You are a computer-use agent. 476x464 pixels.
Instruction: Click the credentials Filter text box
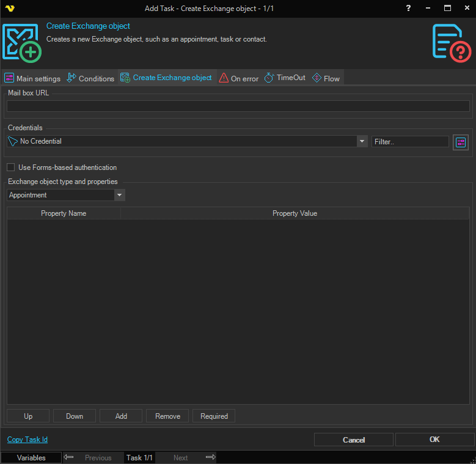[410, 141]
